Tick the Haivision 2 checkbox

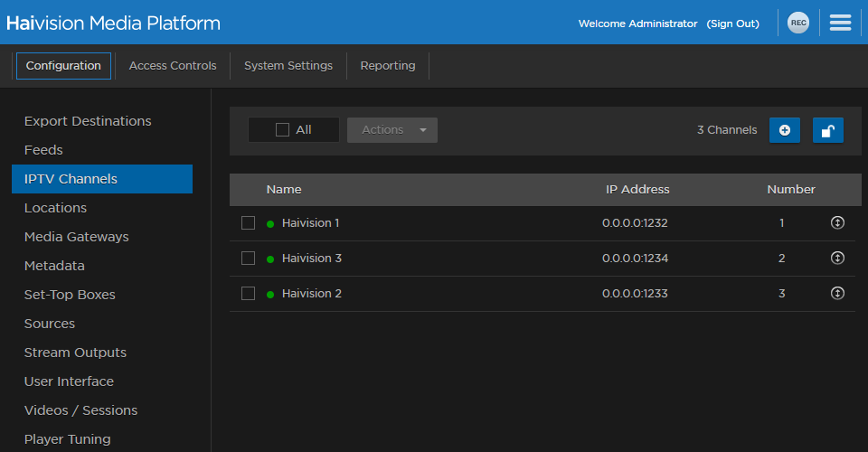tap(248, 294)
